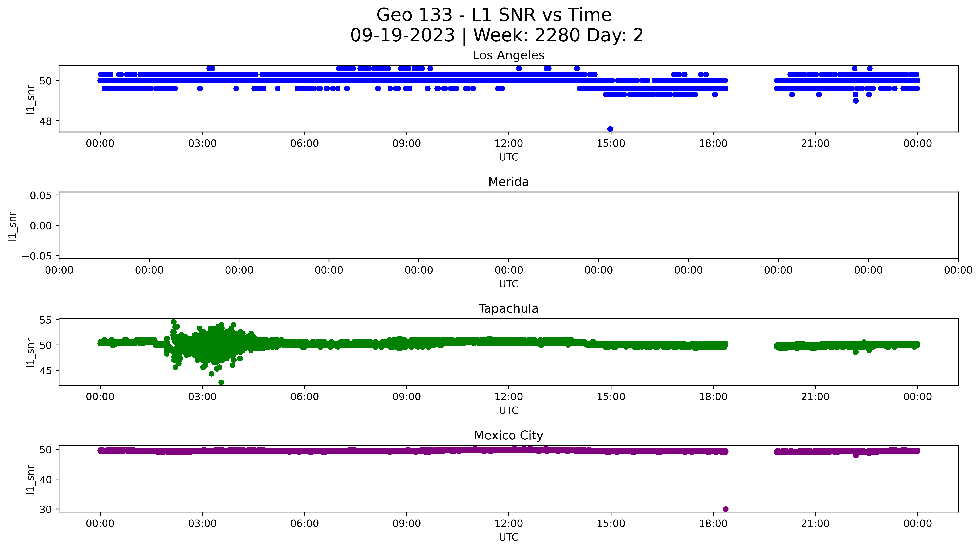
Task: Click the '0.00' y-tick on Merida plot
Action: coord(41,226)
